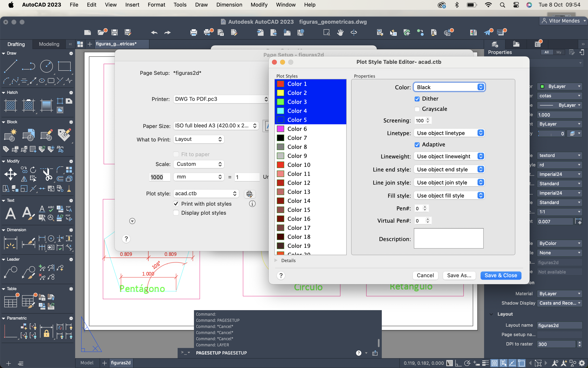Select Color 10 red plot style
This screenshot has height=368, width=588.
click(310, 165)
